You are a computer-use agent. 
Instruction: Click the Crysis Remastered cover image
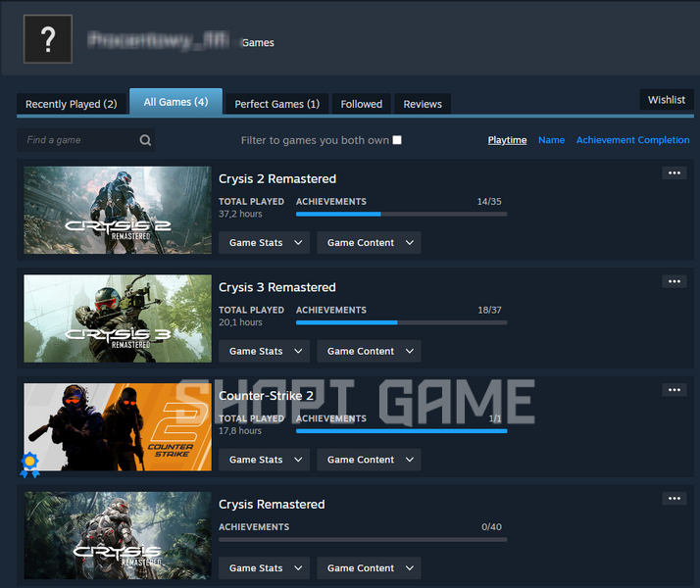118,535
